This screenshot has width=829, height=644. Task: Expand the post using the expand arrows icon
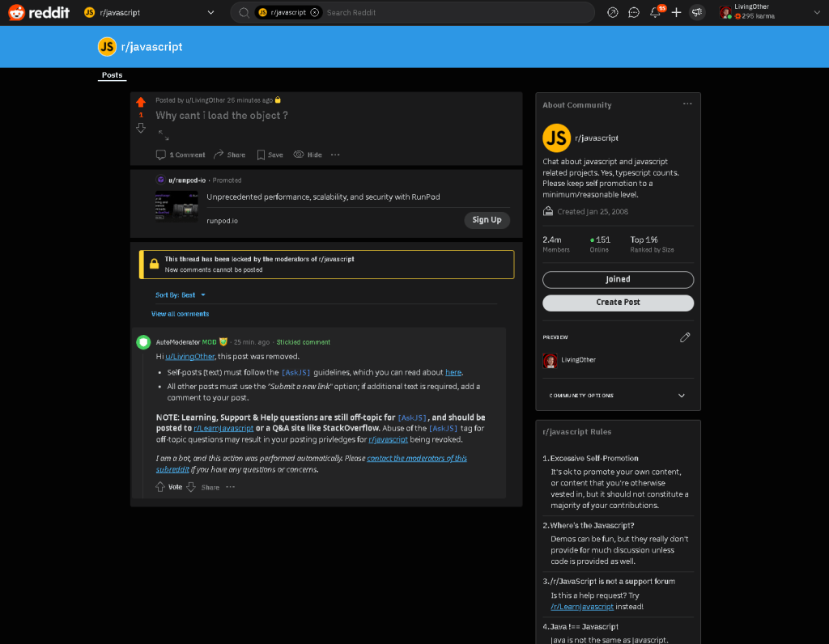click(164, 135)
